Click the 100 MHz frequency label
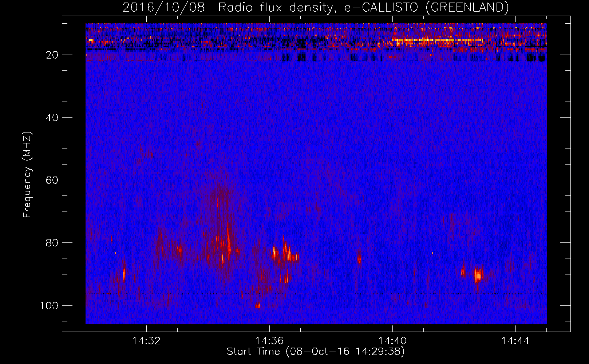The width and height of the screenshot is (589, 364). click(49, 305)
